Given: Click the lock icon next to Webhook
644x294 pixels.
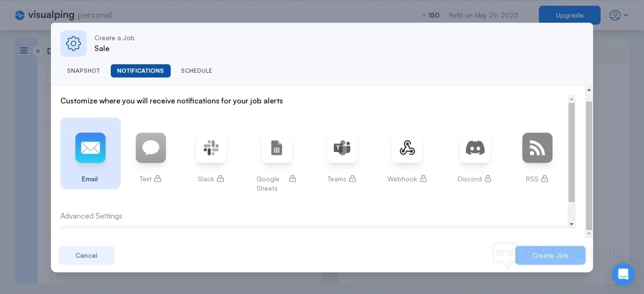Looking at the screenshot, I should (423, 178).
